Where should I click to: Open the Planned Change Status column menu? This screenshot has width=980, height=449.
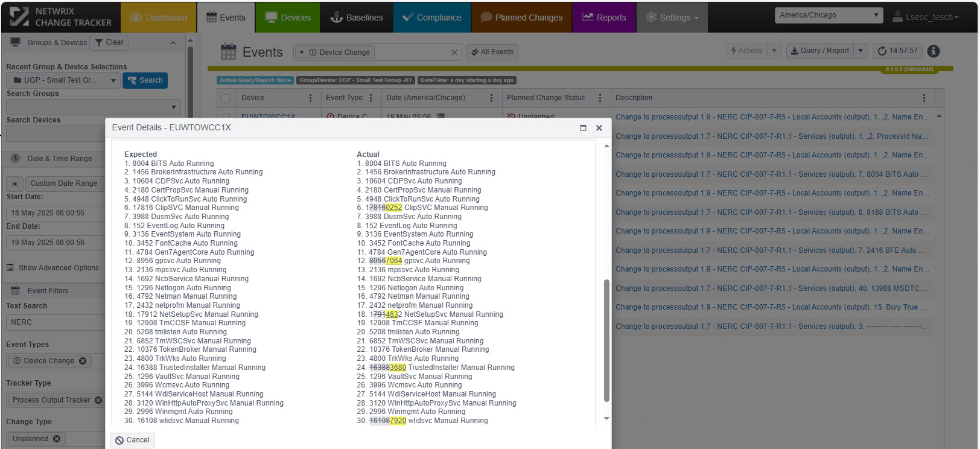600,98
